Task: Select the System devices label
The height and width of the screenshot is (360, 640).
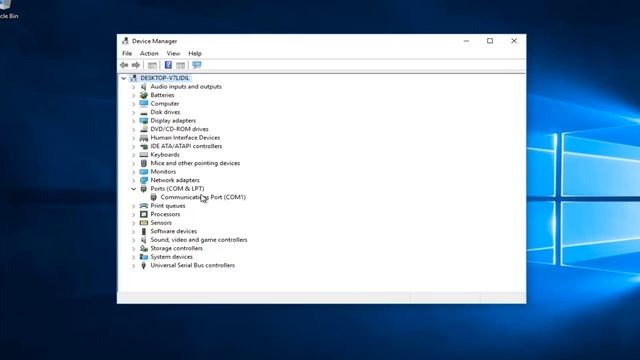Action: (171, 257)
